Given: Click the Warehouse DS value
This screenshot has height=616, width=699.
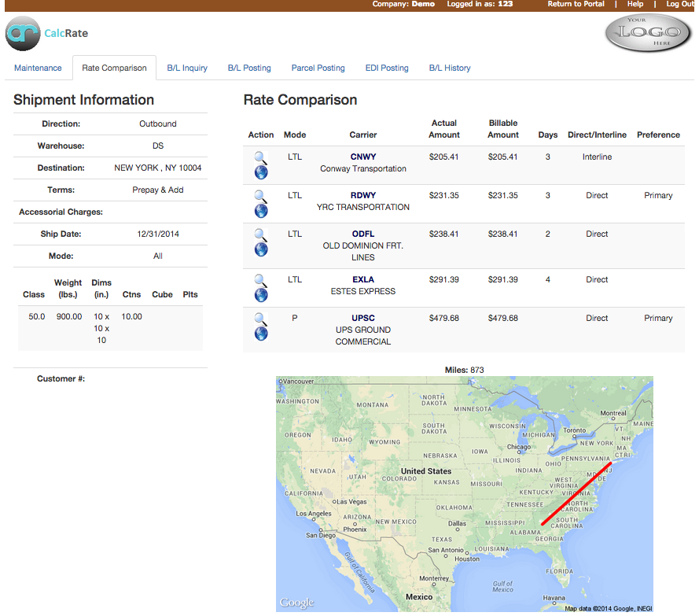Looking at the screenshot, I should click(158, 146).
